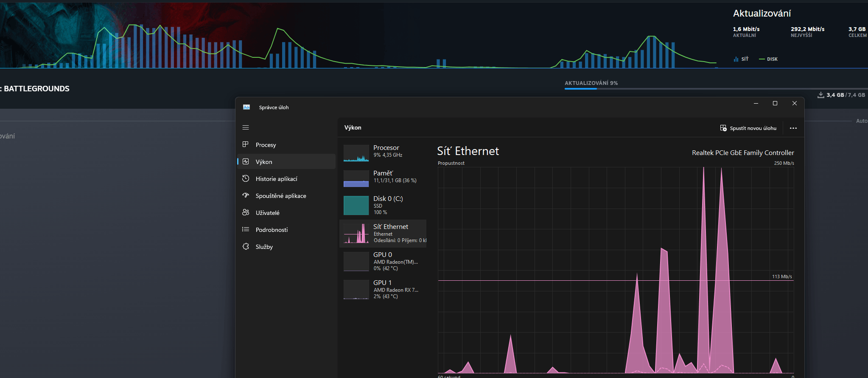Open the three-dots more options menu

[793, 128]
